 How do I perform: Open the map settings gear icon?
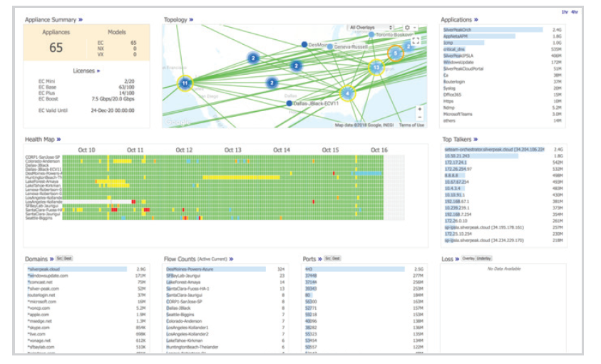click(x=407, y=28)
